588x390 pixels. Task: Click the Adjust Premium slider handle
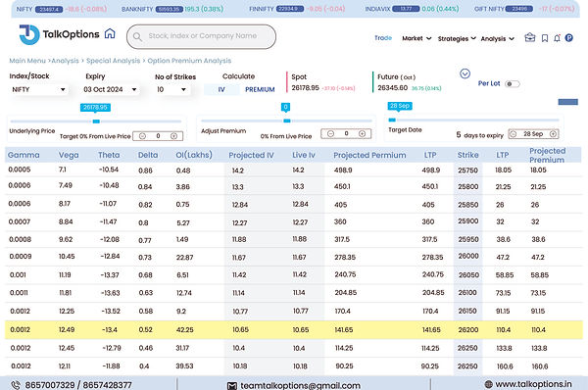[287, 121]
